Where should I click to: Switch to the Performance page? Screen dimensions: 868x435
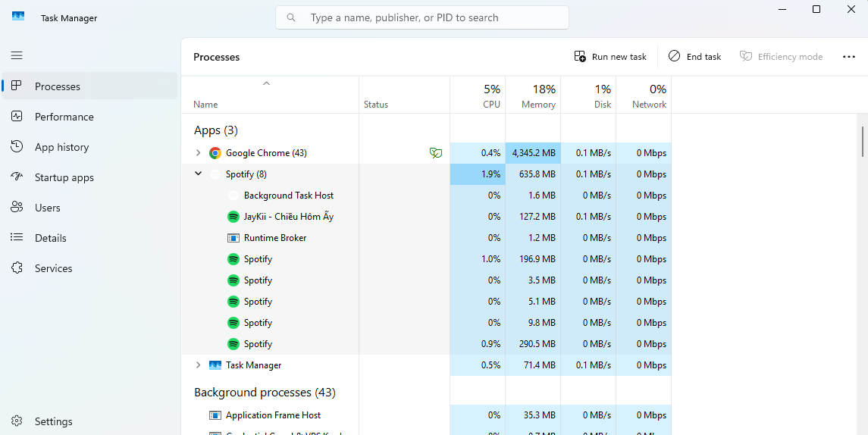[x=89, y=117]
